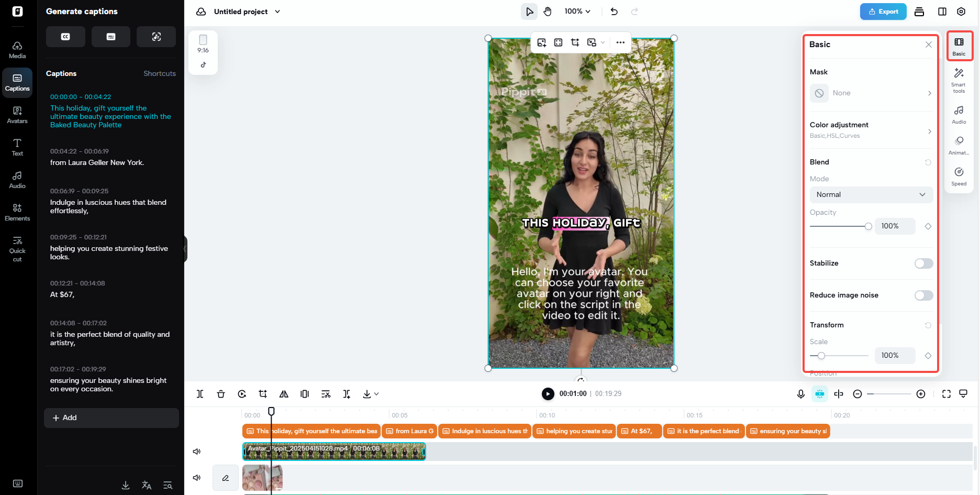Click the Opacity 100% value field

coord(895,226)
